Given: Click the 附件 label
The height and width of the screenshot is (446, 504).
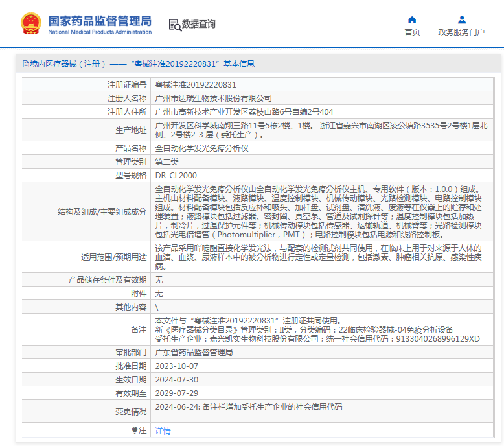Looking at the screenshot, I should click(139, 294).
